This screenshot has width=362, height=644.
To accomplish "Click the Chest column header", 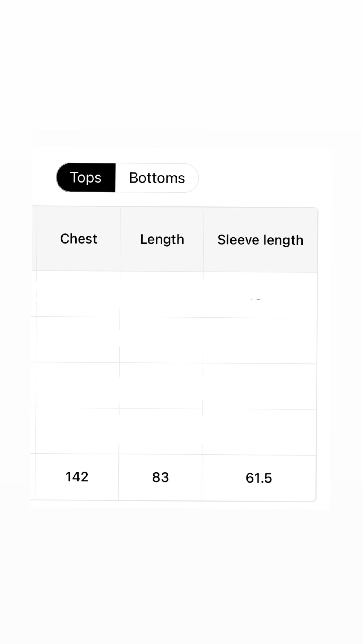I will 79,239.
